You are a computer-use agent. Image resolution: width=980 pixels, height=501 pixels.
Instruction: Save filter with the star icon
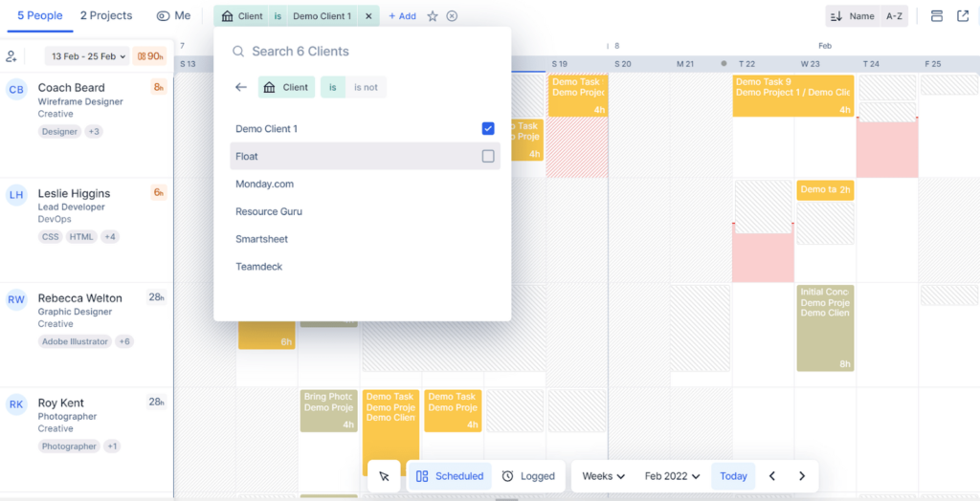tap(433, 16)
